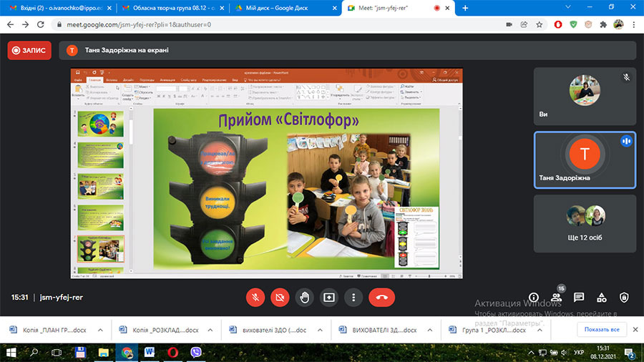644x362 pixels.
Task: Click the 'Показать все' downloads button
Action: click(602, 330)
